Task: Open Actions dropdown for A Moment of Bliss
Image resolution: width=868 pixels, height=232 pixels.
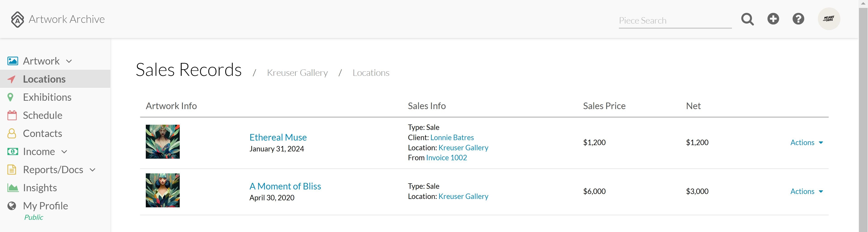Action: 807,191
